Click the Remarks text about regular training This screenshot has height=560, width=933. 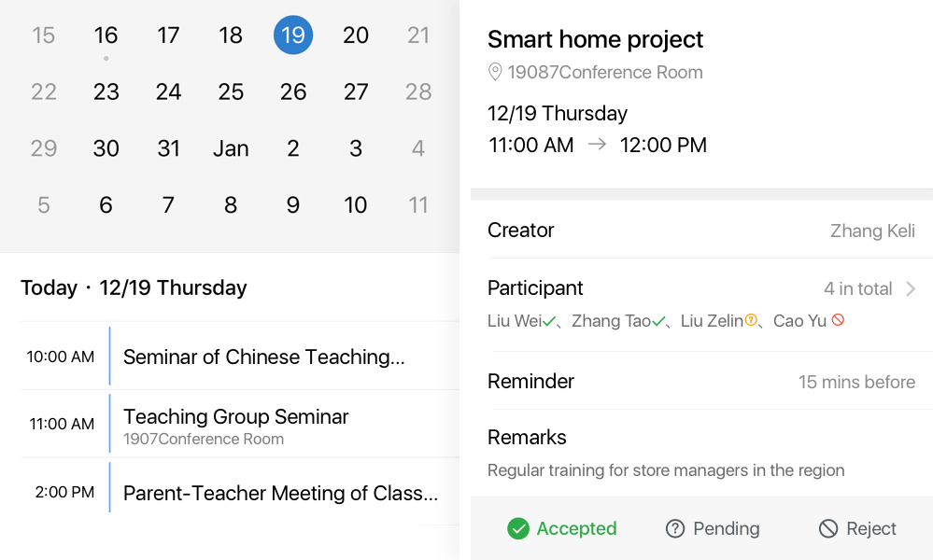point(666,470)
